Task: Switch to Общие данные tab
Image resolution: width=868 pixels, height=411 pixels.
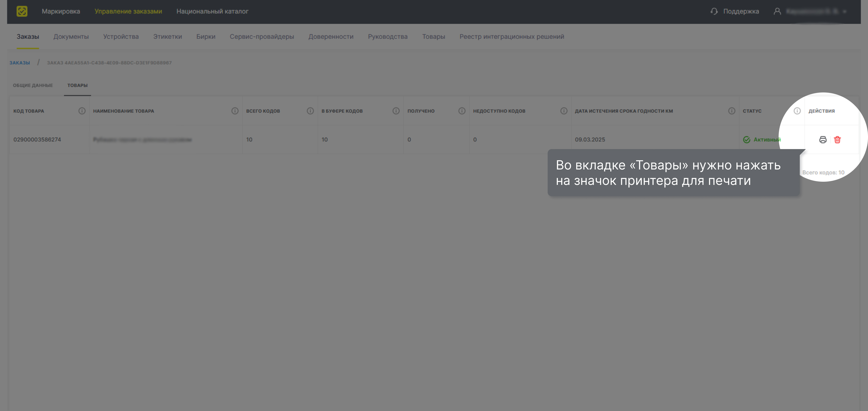Action: (x=33, y=85)
